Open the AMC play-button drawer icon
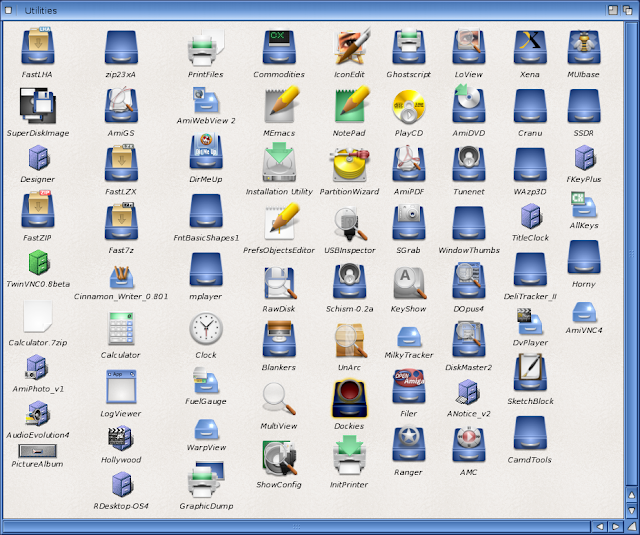 coord(469,444)
